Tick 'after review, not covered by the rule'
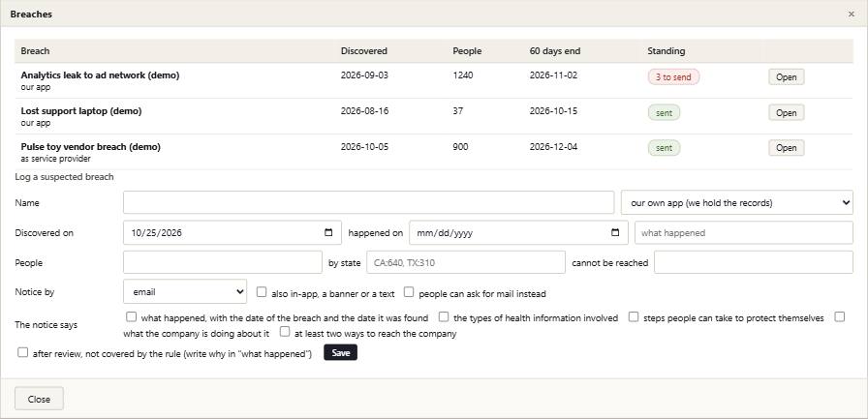The height and width of the screenshot is (419, 868). coord(22,352)
